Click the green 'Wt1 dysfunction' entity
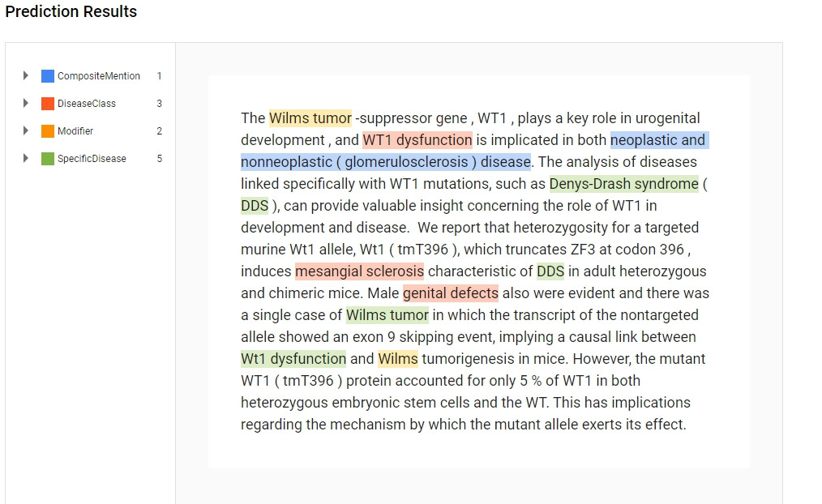Viewport: 822px width, 504px height. tap(293, 359)
